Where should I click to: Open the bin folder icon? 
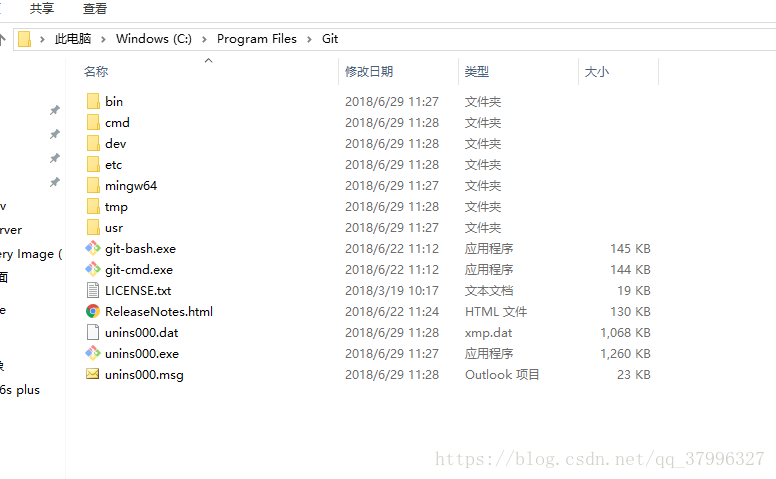(93, 101)
